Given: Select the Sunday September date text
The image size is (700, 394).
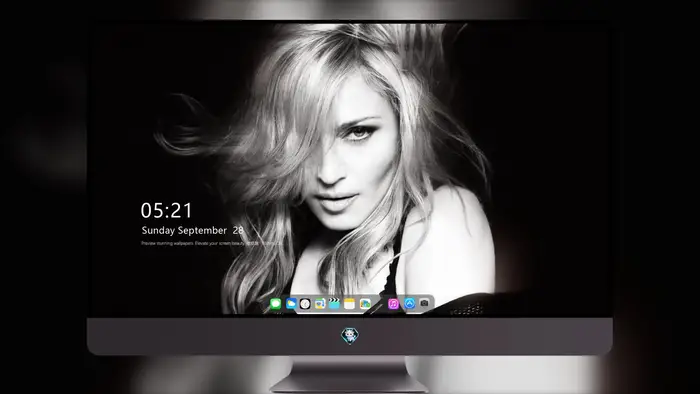Looking at the screenshot, I should tap(184, 230).
